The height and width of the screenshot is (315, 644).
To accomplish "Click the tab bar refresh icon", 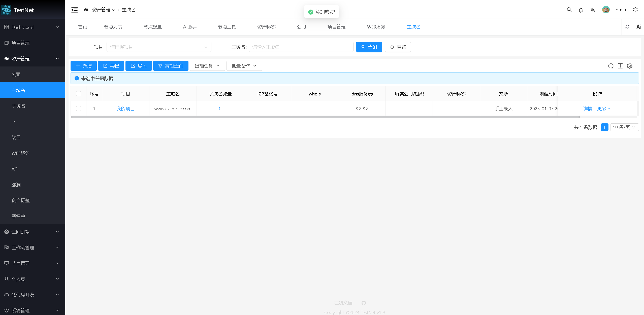I will [627, 27].
